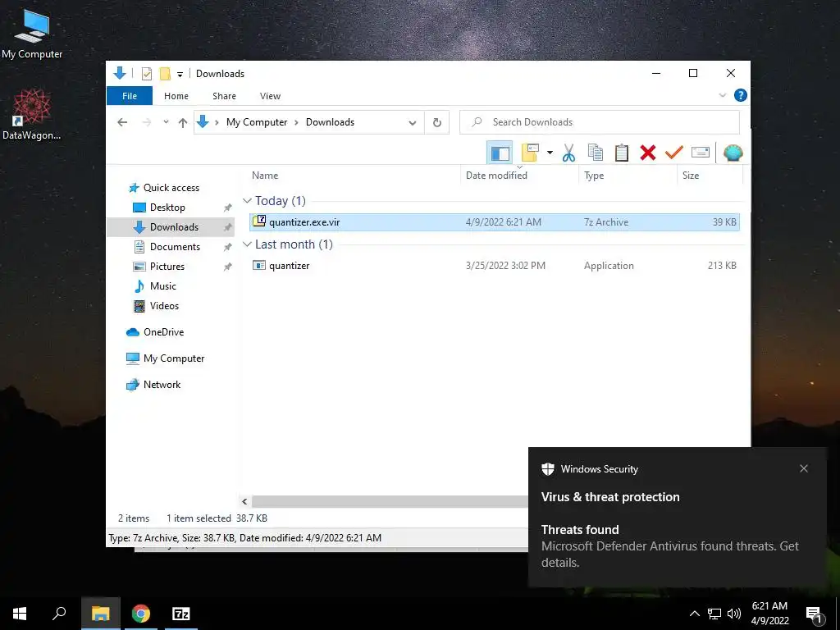Open the recent locations dropdown arrow
This screenshot has height=630, width=840.
[166, 122]
